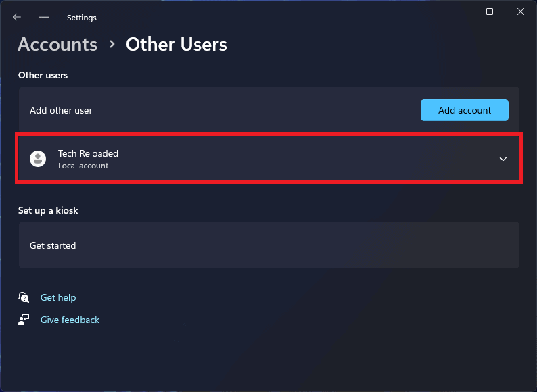Navigate to the Accounts breadcrumb
This screenshot has width=537, height=392.
(57, 45)
